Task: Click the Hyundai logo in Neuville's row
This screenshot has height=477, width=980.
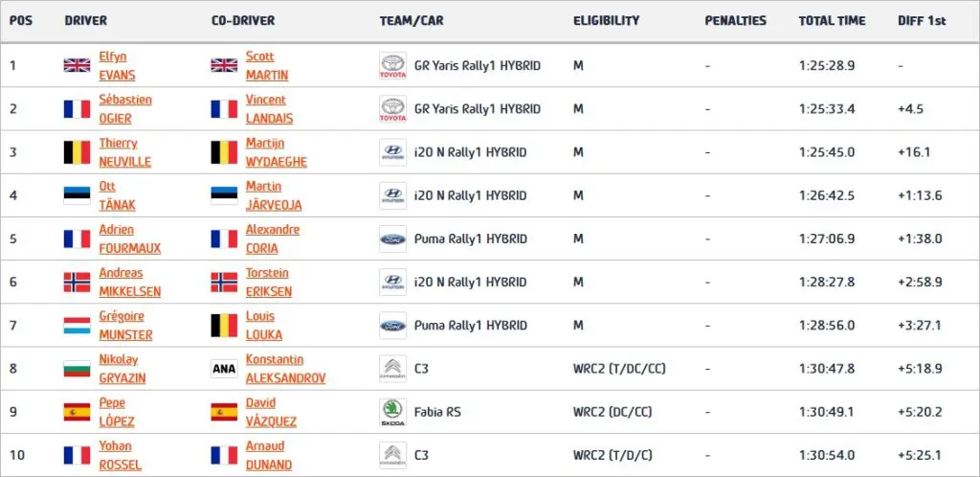Action: pos(393,152)
